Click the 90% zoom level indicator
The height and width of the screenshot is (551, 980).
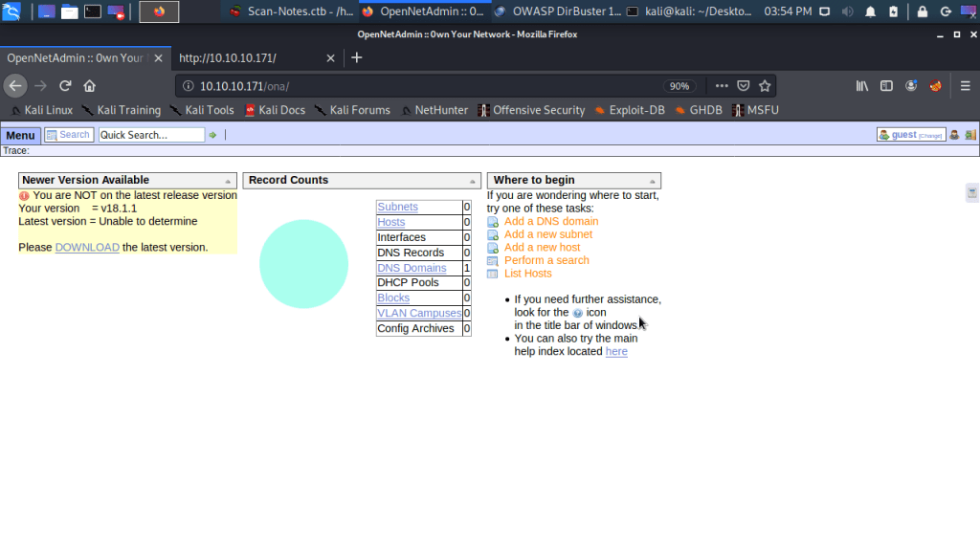[679, 86]
